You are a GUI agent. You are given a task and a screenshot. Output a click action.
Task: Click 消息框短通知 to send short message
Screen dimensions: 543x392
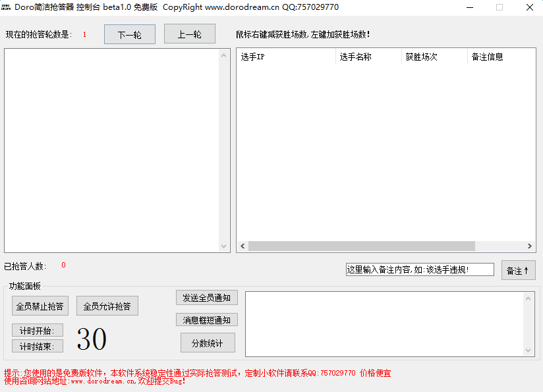(x=208, y=320)
